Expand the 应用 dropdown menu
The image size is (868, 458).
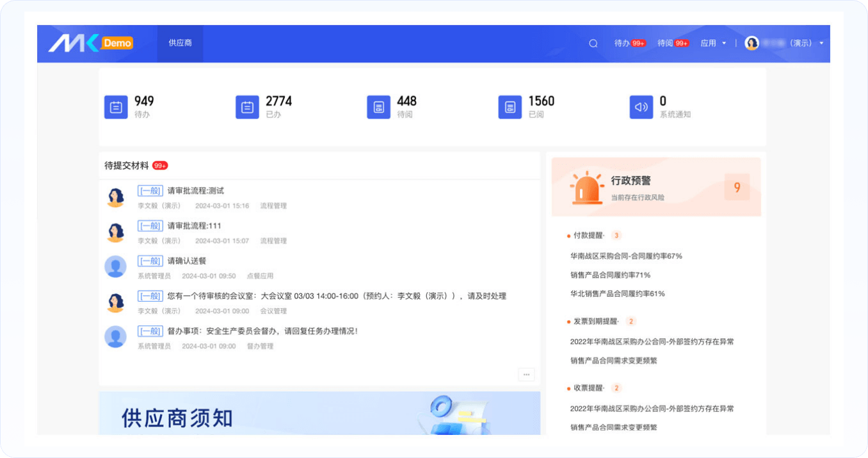point(713,43)
